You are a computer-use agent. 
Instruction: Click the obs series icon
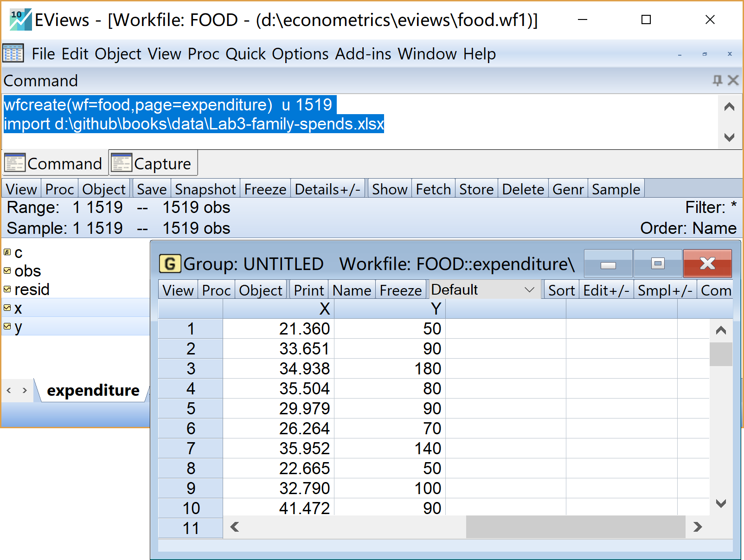point(7,270)
